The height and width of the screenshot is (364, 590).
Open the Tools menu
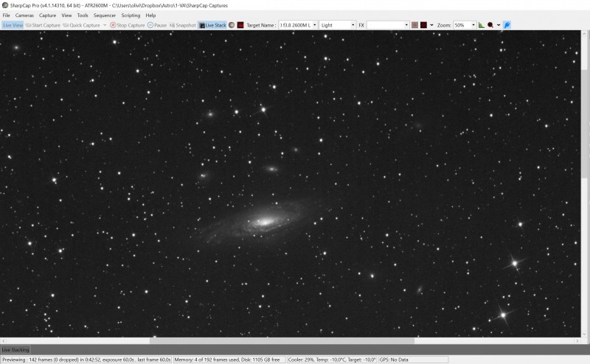coord(83,15)
